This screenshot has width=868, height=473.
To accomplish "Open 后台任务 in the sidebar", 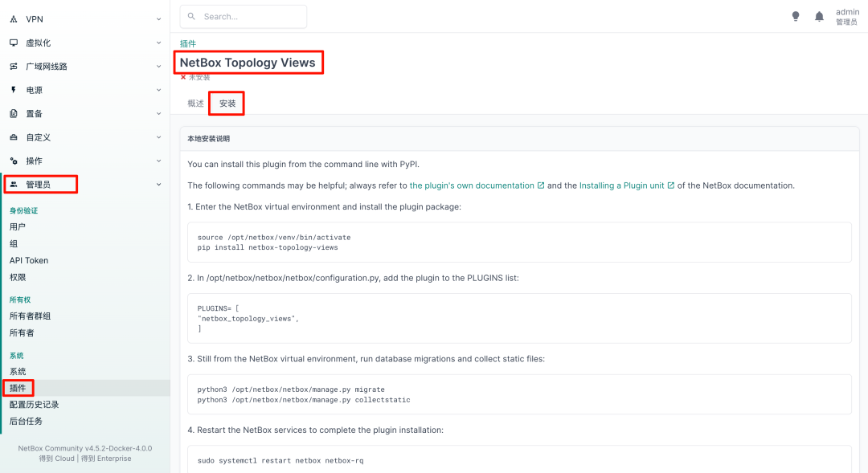I will coord(26,421).
